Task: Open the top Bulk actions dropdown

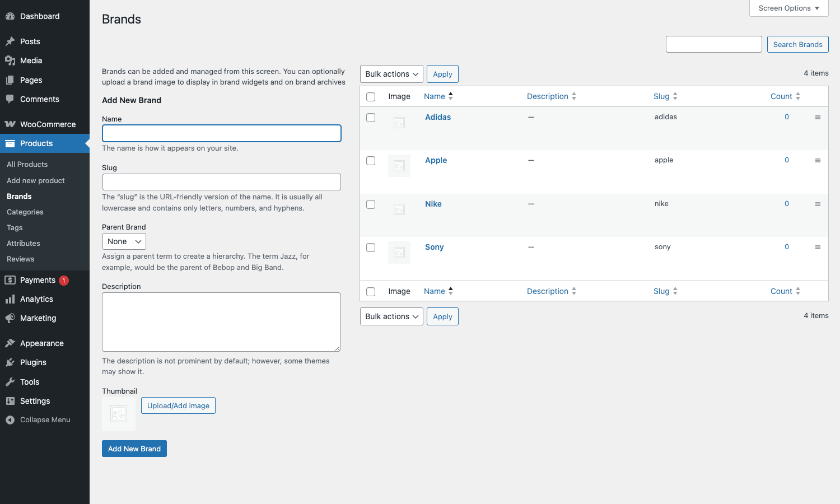Action: 391,74
